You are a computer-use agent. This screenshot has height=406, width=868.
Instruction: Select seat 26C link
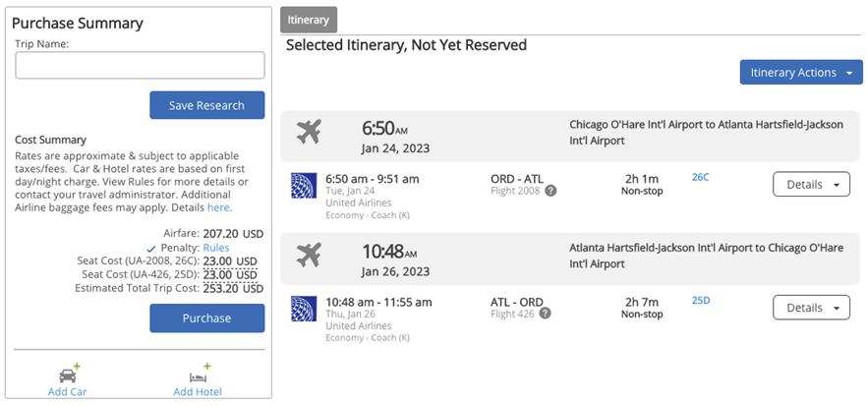point(700,177)
